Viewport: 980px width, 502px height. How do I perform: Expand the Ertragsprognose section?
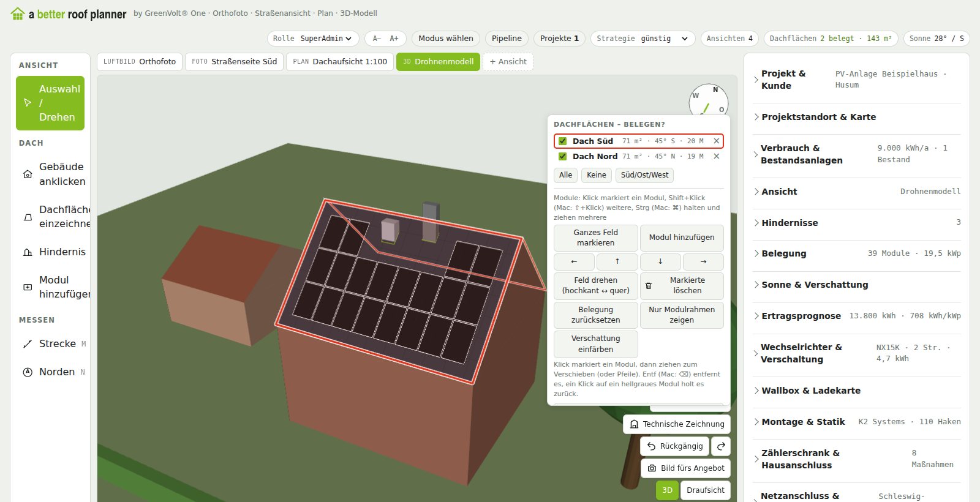pos(857,316)
